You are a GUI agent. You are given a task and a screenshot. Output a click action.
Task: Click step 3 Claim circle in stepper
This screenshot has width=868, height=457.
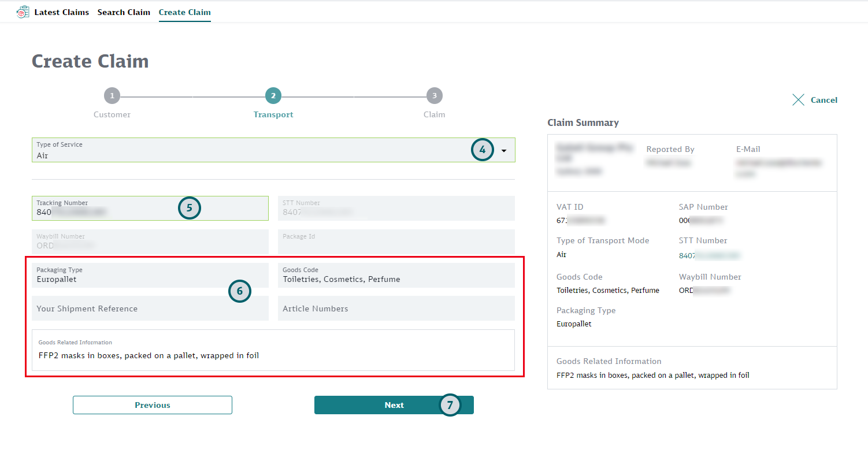coord(434,95)
